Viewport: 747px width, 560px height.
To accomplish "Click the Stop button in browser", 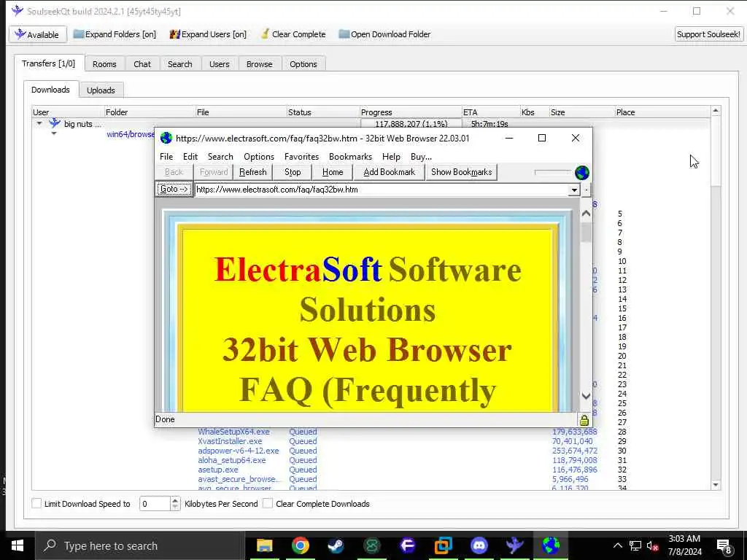I will click(293, 172).
